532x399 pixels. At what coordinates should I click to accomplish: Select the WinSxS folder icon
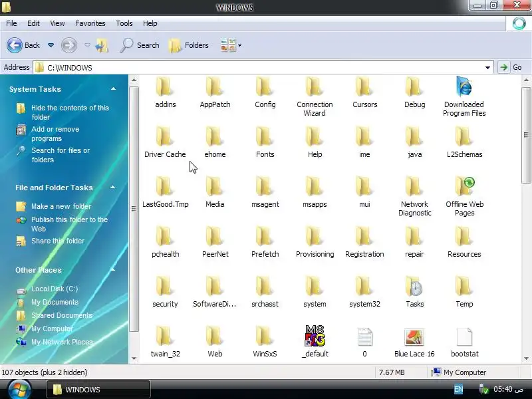point(265,336)
